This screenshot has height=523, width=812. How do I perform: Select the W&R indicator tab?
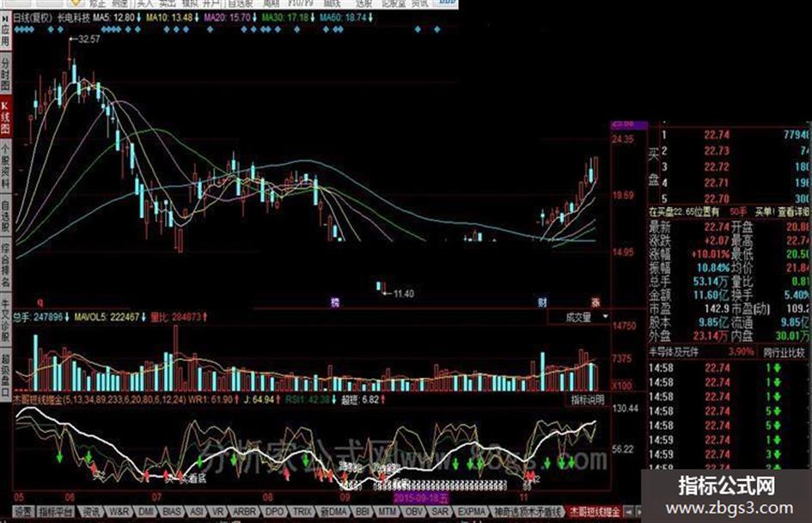[119, 512]
